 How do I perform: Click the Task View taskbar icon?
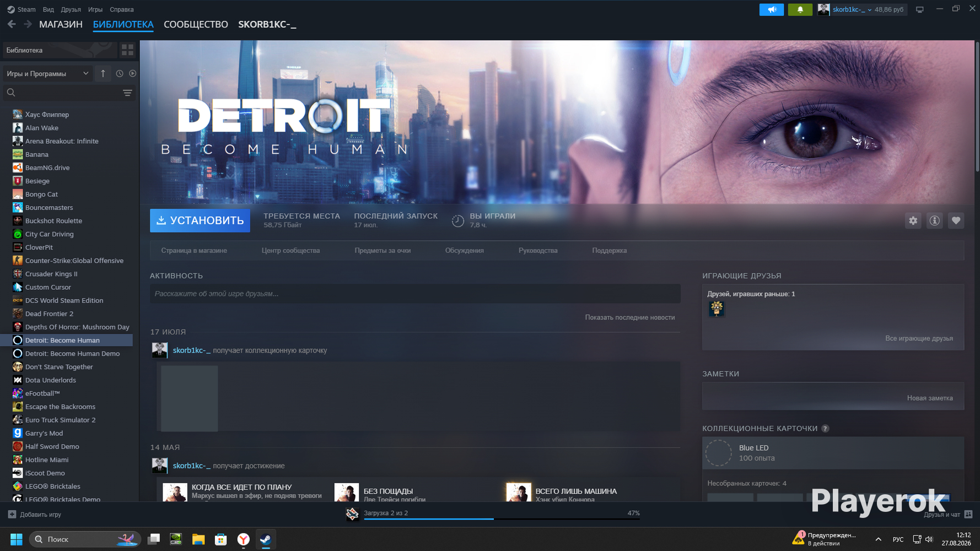[x=154, y=539]
